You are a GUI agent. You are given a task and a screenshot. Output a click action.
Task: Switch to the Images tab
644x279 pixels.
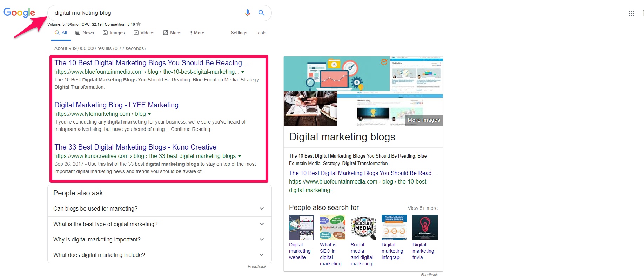114,33
